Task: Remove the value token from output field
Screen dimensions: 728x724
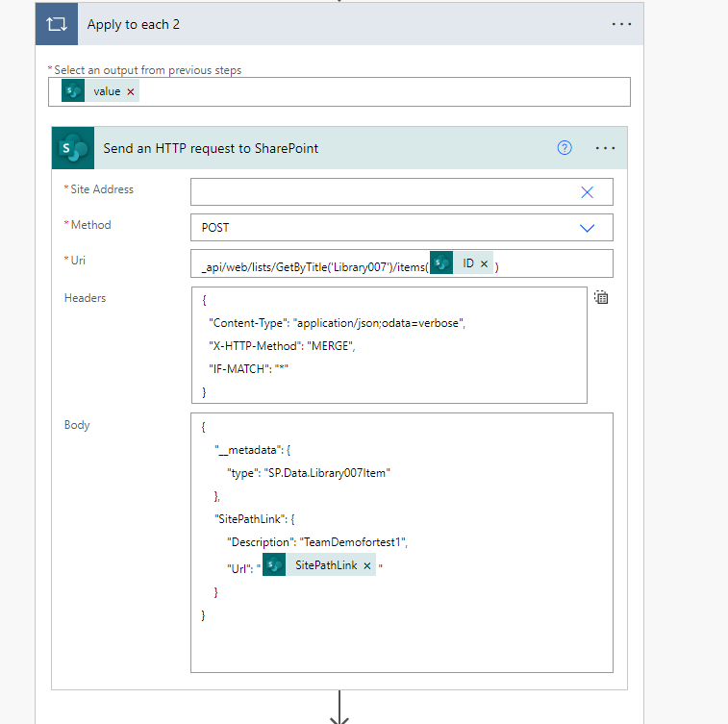Action: [x=131, y=92]
